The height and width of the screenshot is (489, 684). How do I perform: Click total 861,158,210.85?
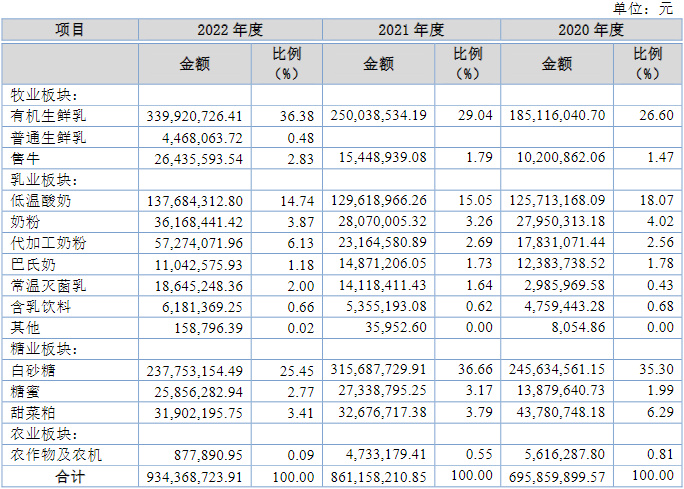(378, 477)
